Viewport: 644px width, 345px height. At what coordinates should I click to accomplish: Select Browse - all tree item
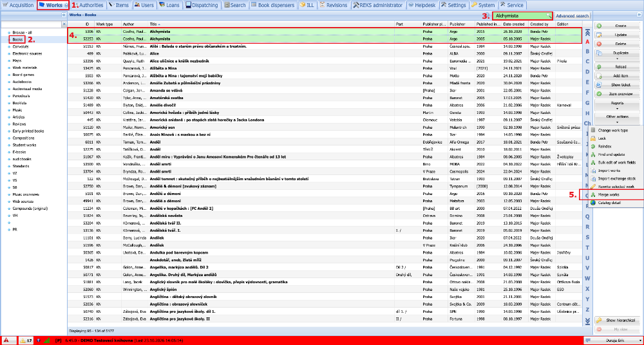pos(22,32)
